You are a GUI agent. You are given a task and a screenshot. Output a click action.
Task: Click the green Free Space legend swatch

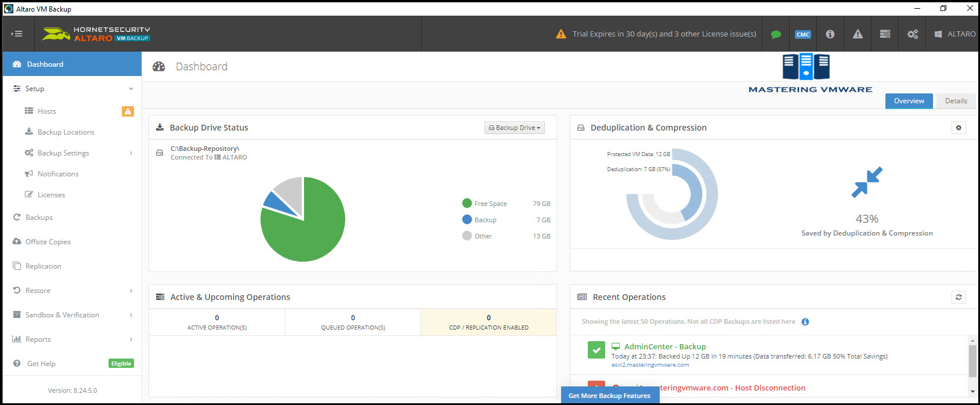point(467,203)
